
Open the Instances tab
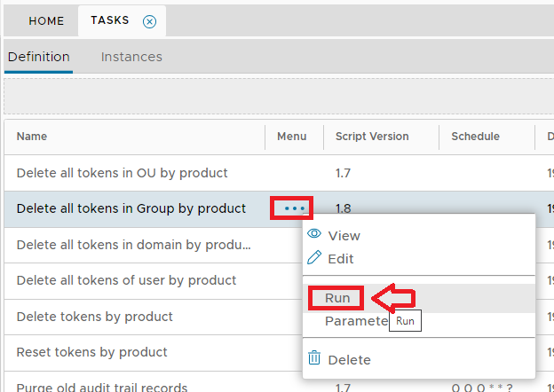pyautogui.click(x=131, y=57)
